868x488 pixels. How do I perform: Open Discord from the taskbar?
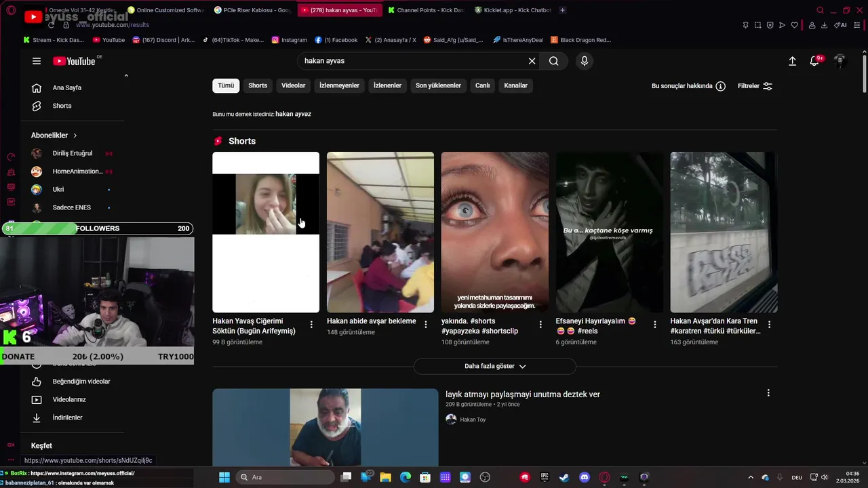(585, 477)
